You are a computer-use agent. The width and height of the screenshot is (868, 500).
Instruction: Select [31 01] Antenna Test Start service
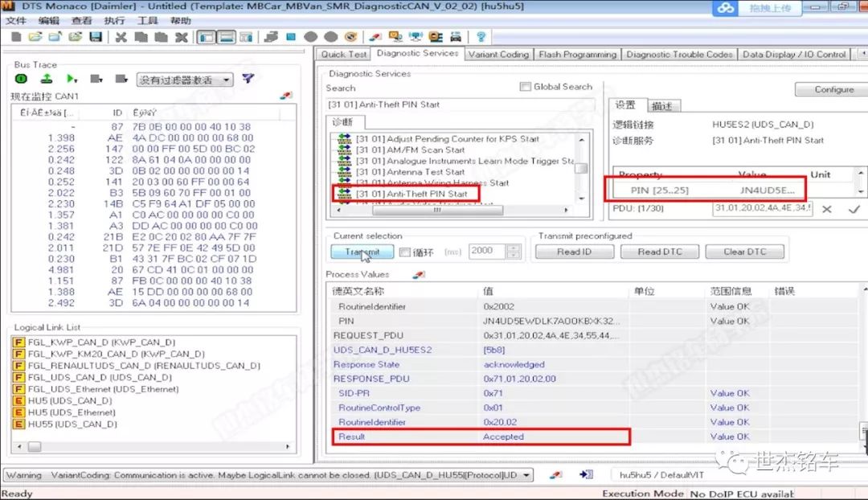(x=410, y=172)
